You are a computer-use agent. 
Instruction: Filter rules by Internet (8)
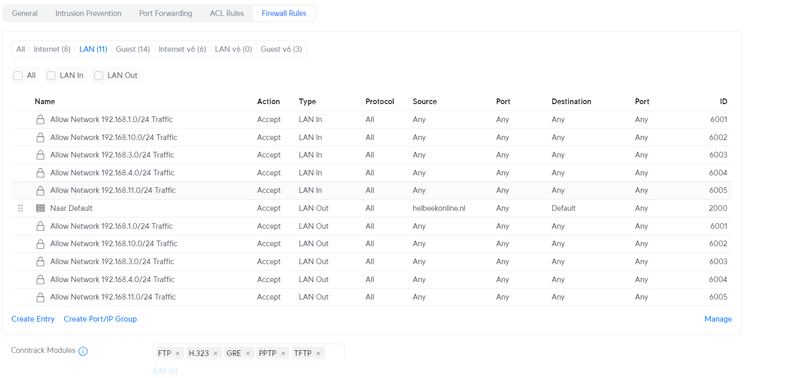tap(52, 49)
